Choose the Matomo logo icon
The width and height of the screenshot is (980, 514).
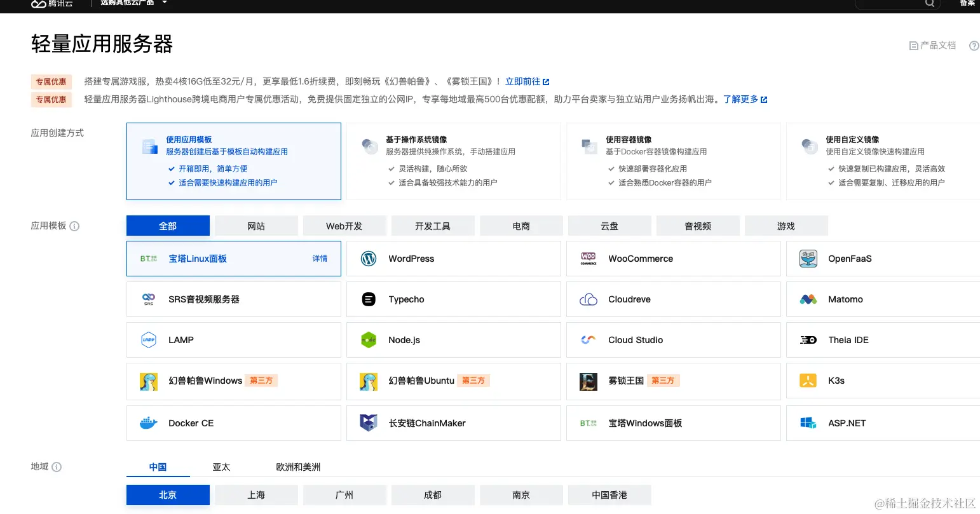(x=808, y=299)
